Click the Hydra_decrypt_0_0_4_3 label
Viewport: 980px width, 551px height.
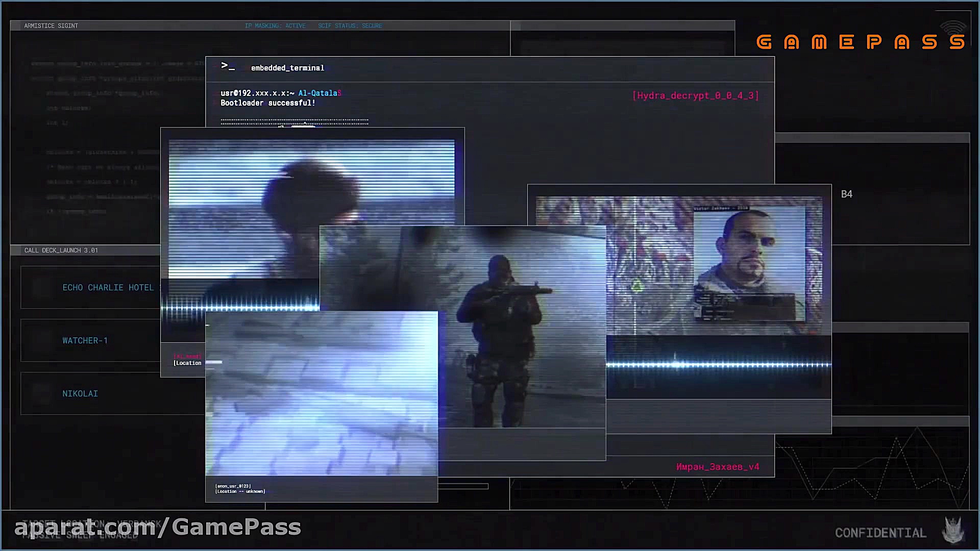(696, 95)
